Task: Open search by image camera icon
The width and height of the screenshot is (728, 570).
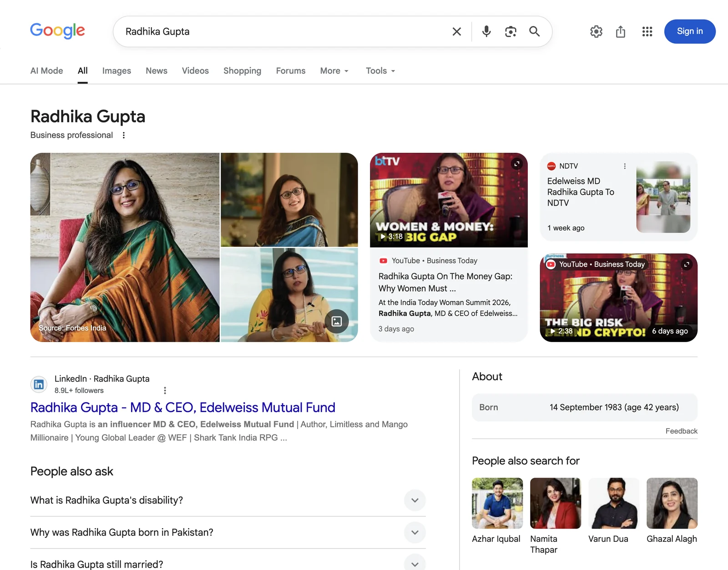Action: [x=511, y=31]
